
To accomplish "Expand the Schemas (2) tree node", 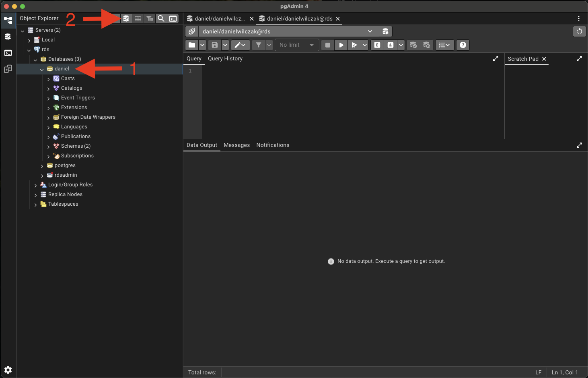I will (49, 147).
